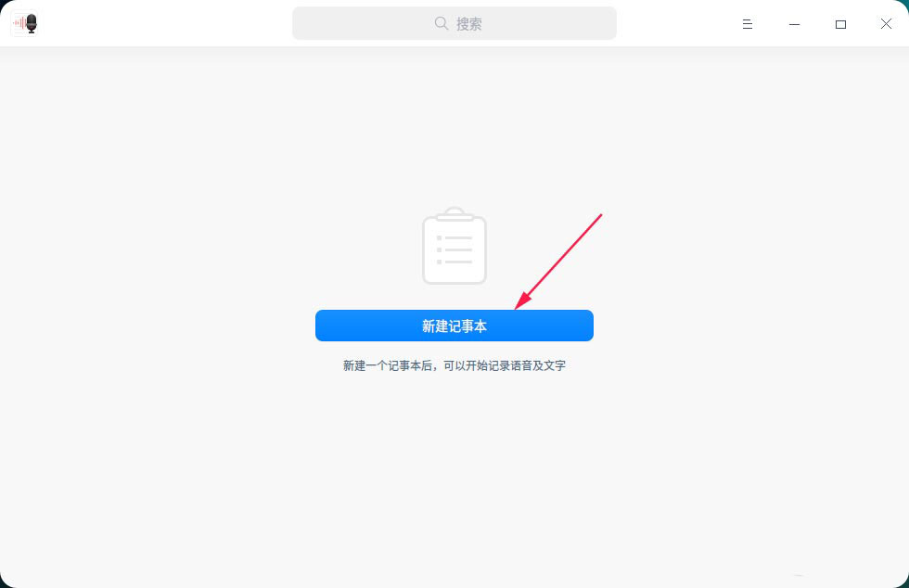Click the list lines inside clipboard graphic

[x=454, y=249]
